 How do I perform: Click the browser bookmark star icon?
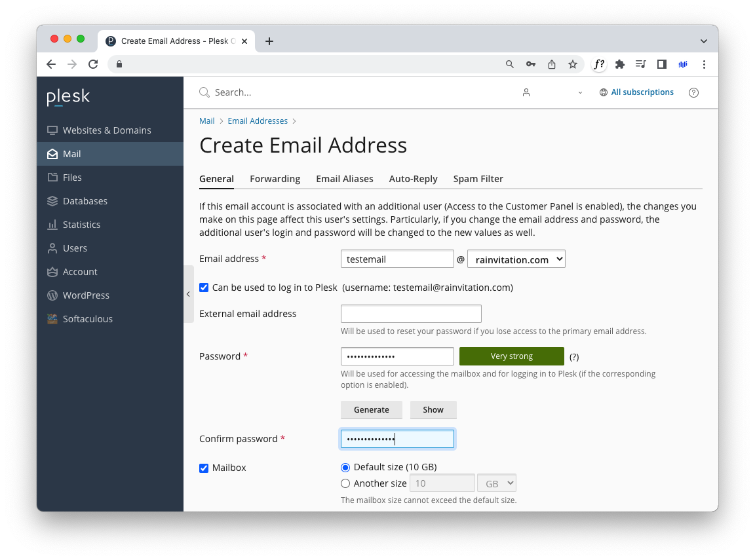[x=572, y=64]
